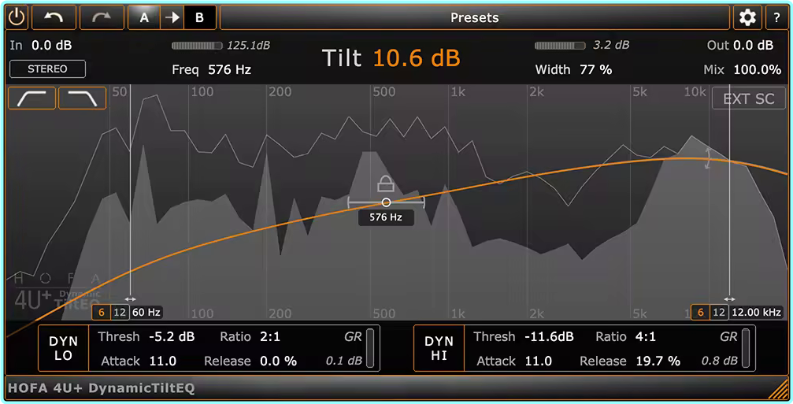Screen dimensions: 793x404
Task: Click the tilt center frequency handle
Action: tap(386, 202)
